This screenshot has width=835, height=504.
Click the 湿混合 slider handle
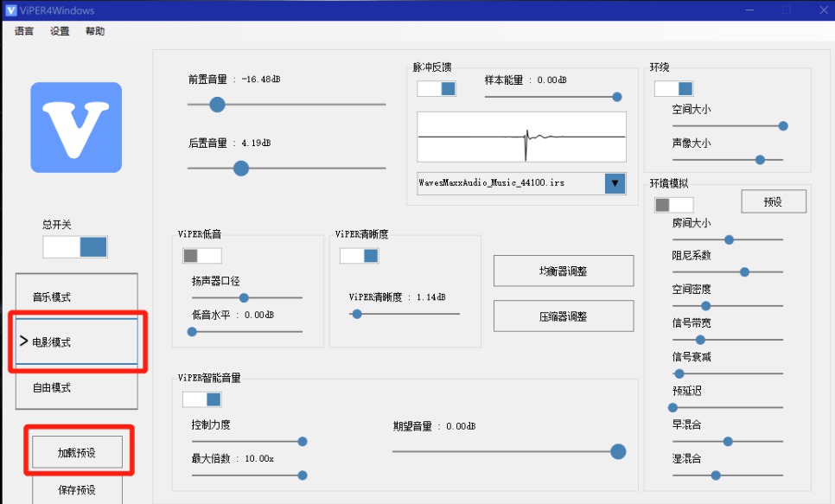(717, 475)
